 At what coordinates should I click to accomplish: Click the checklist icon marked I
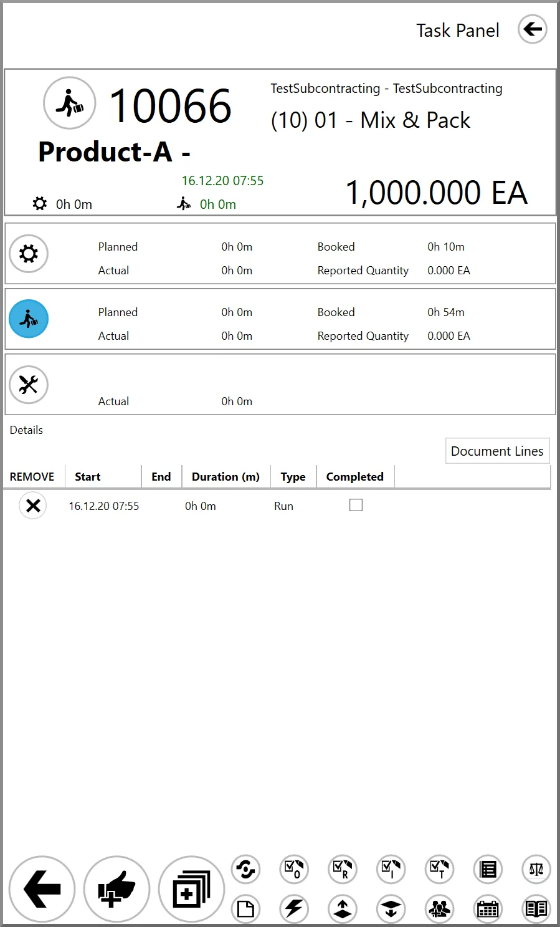[391, 869]
